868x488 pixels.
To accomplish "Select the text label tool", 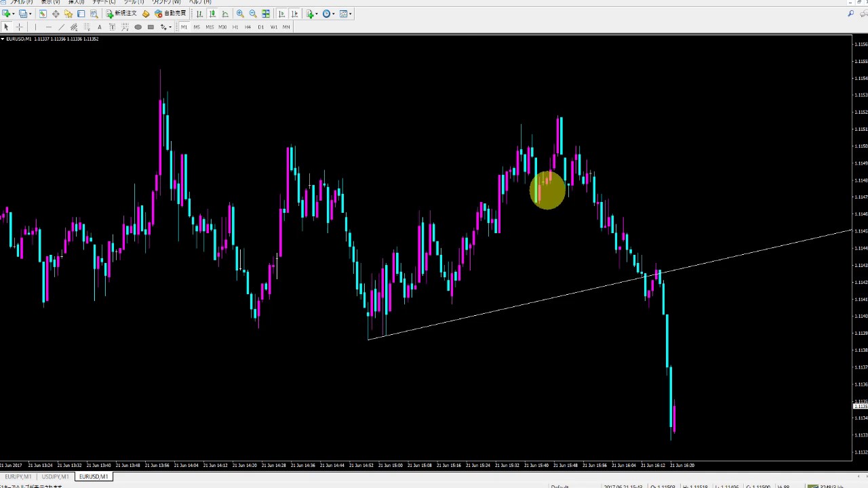I will 112,27.
